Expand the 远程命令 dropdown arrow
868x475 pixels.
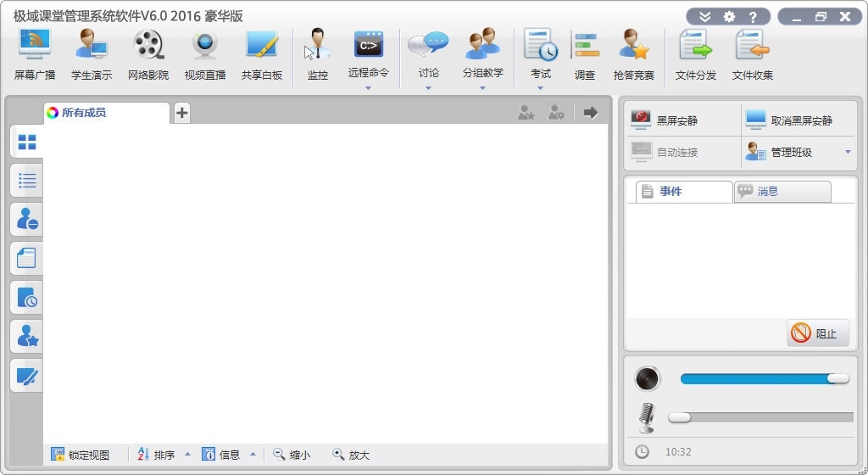pyautogui.click(x=368, y=87)
